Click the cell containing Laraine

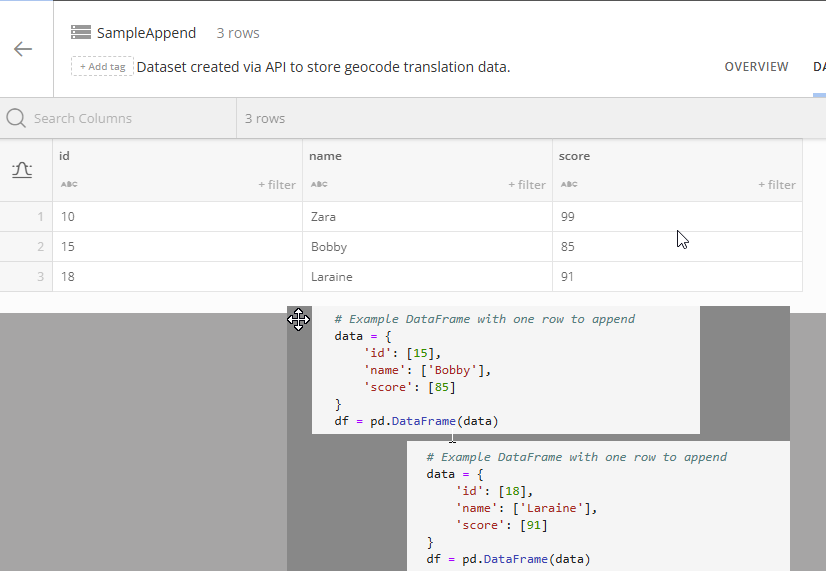coord(427,277)
